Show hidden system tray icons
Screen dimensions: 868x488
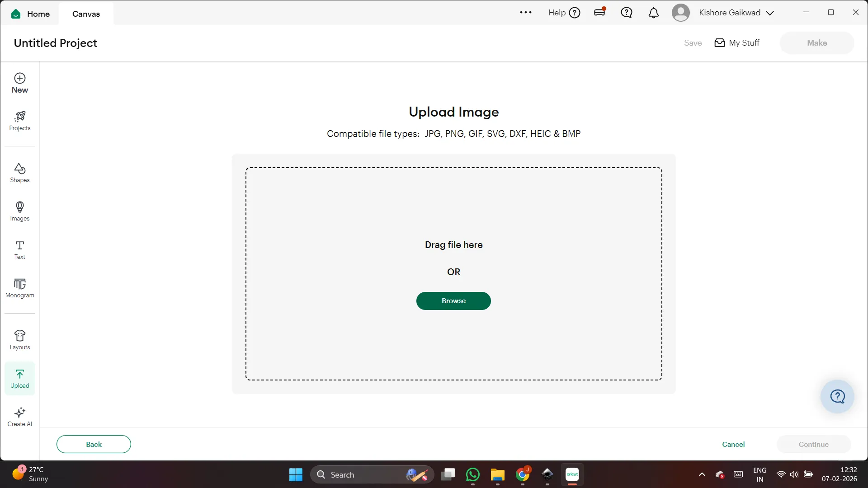(702, 474)
